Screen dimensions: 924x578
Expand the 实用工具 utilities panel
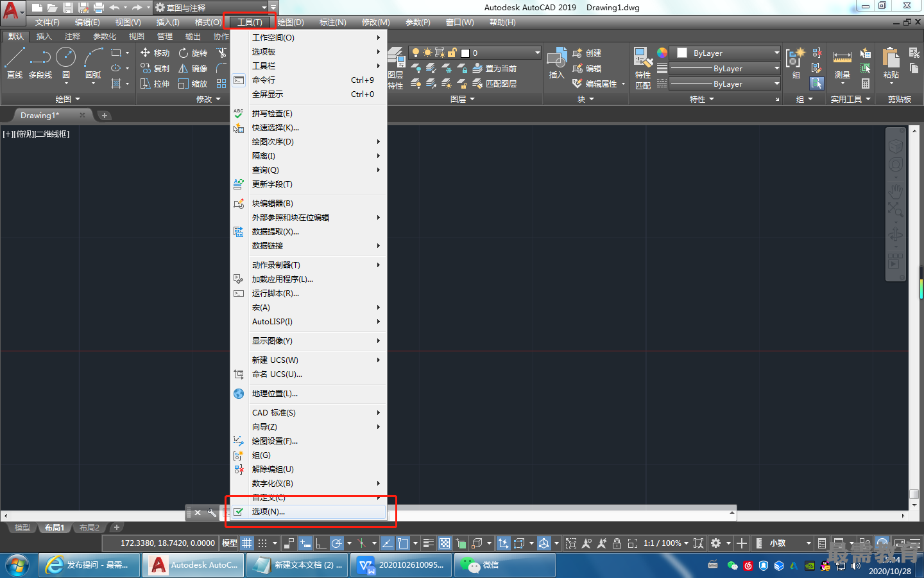pyautogui.click(x=851, y=99)
